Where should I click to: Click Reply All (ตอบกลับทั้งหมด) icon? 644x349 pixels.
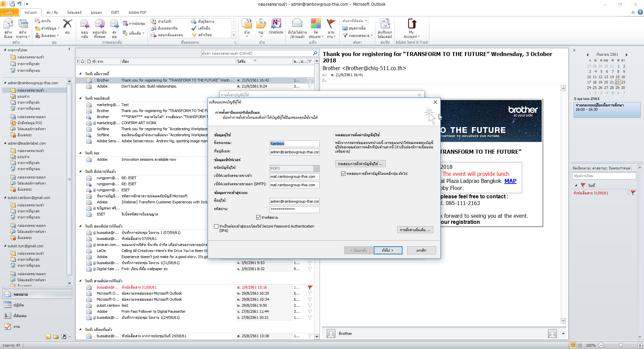point(100,28)
